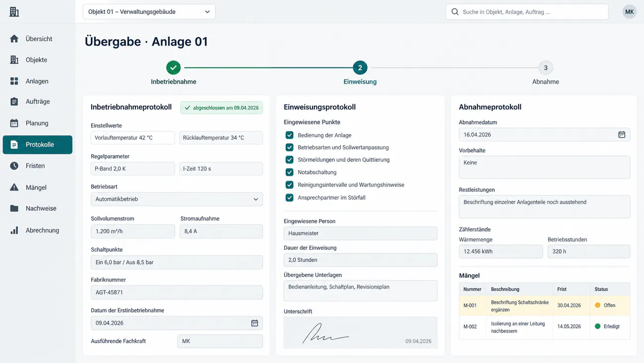
Task: Click the Eingewiesene Person field Hausmeister
Action: [x=361, y=233]
